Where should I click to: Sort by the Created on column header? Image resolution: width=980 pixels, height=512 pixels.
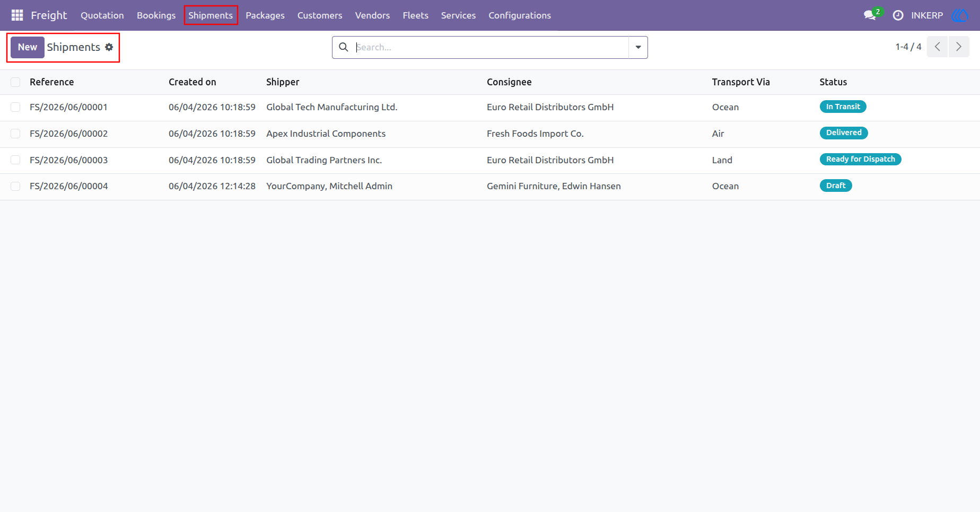[x=192, y=82]
